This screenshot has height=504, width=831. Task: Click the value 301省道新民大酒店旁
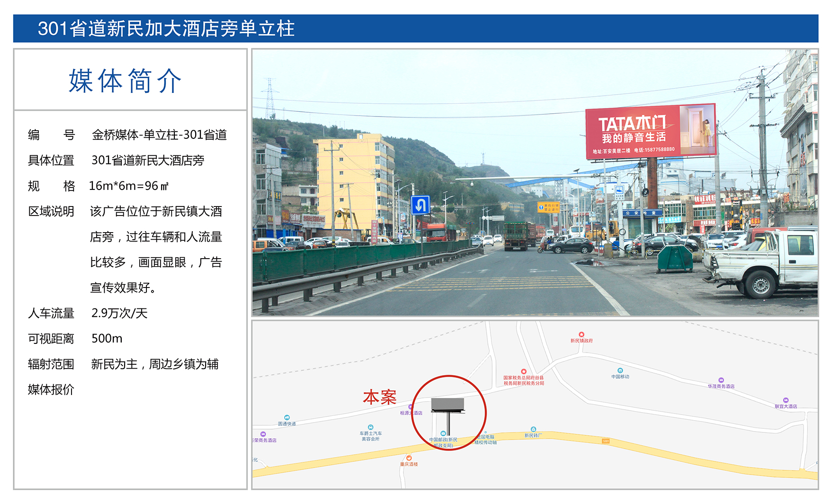coord(148,161)
